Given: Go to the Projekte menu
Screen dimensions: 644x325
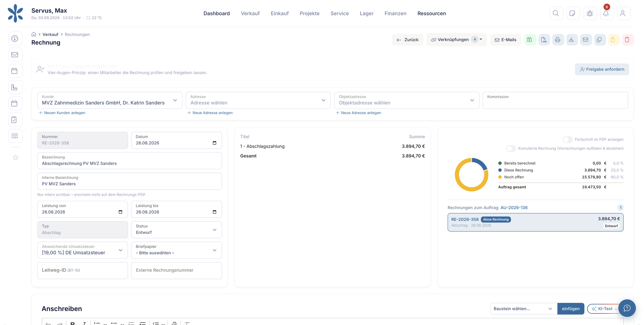Looking at the screenshot, I should [309, 14].
